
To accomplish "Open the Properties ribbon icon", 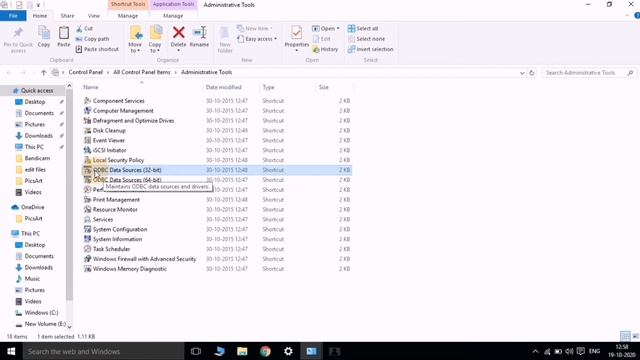I will (296, 33).
